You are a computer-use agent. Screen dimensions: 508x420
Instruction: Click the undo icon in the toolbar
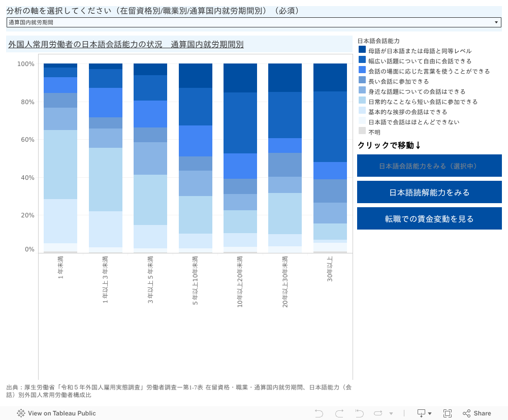point(319,413)
